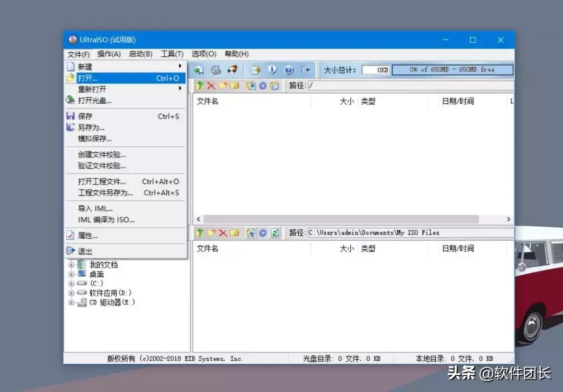563x392 pixels.
Task: Open help via the question-mark toolbar icon
Action: click(x=289, y=69)
